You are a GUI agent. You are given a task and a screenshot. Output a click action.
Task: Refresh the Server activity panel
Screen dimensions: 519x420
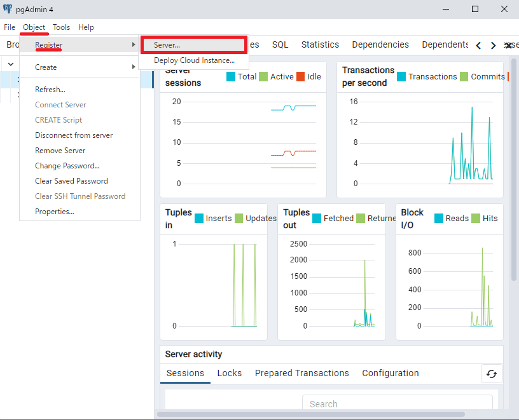[x=492, y=374]
